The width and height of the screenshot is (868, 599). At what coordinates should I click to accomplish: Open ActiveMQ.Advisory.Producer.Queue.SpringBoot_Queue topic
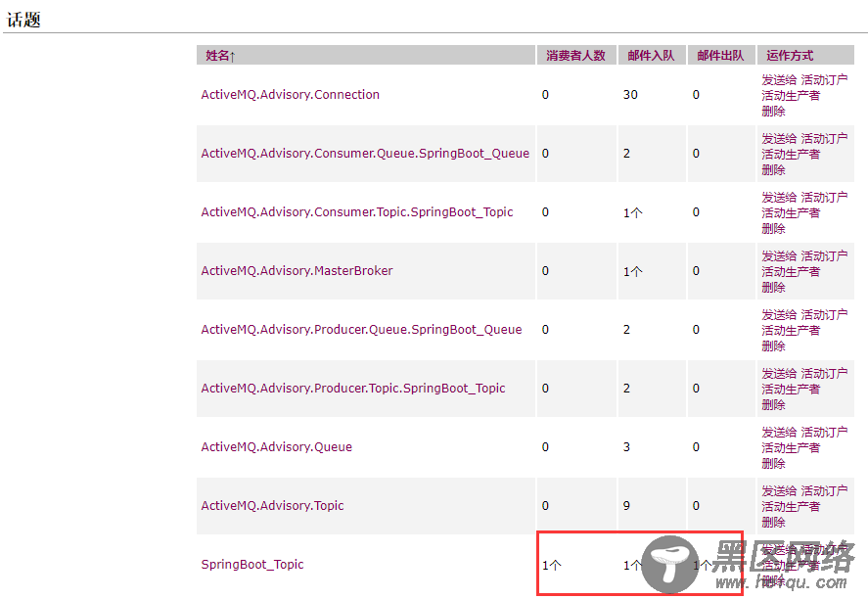point(361,330)
